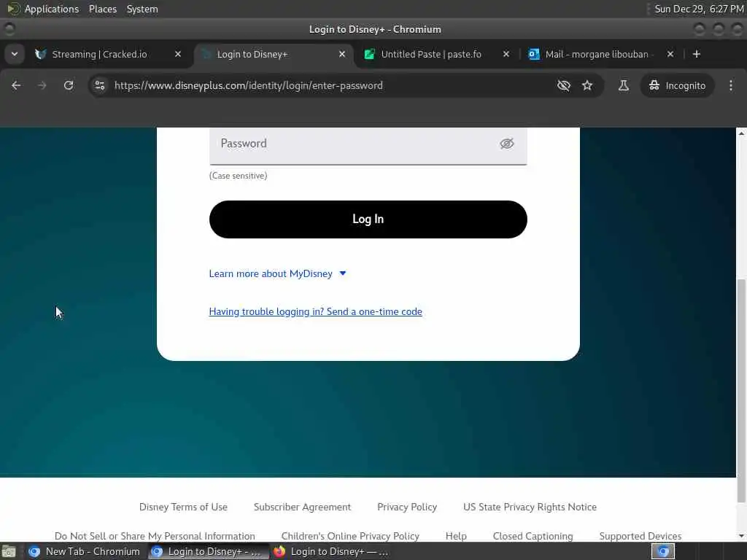Click the Outlook Mail tab favicon
This screenshot has height=560, width=747.
(x=533, y=54)
